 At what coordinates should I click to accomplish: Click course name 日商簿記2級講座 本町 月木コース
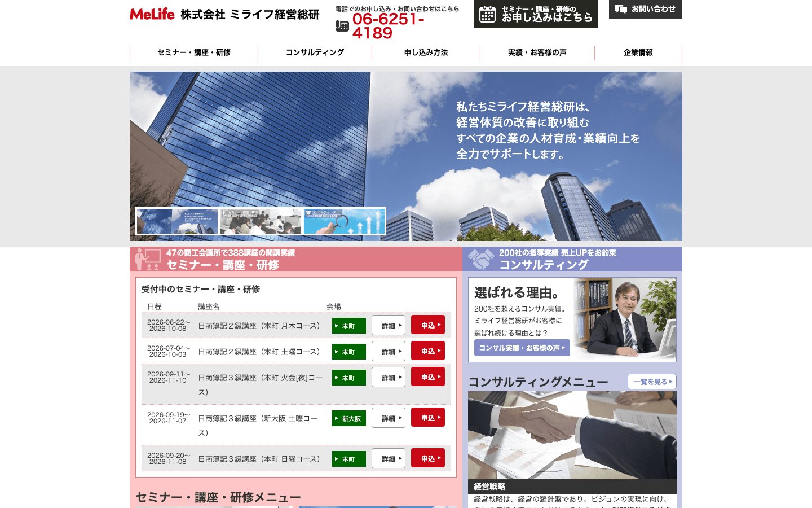point(259,326)
